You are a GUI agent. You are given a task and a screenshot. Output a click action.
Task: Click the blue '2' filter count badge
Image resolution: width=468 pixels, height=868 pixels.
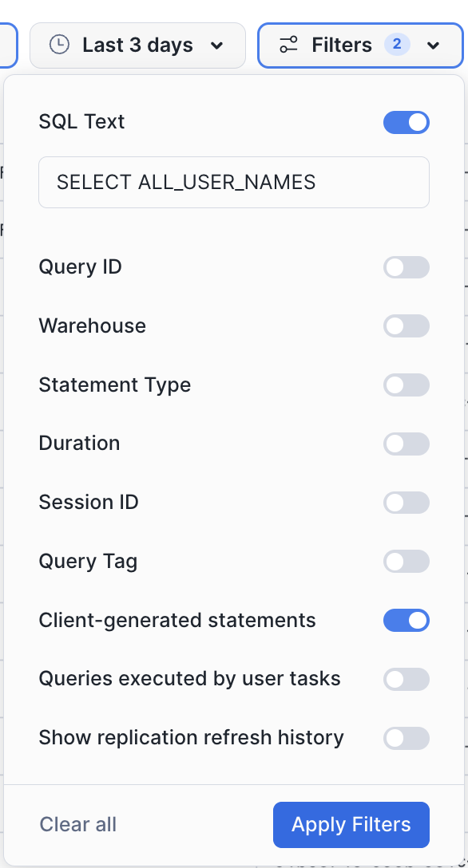(399, 45)
